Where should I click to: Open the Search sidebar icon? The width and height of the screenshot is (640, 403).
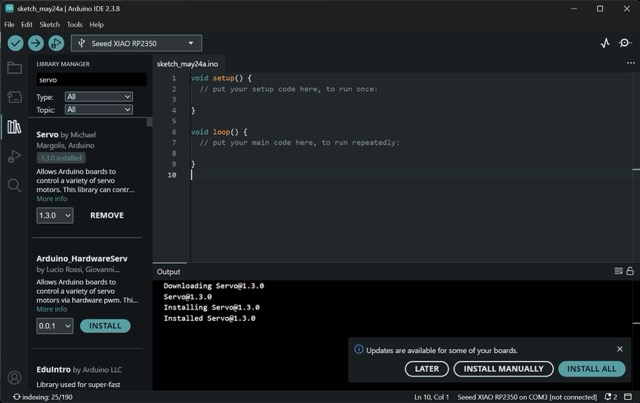pyautogui.click(x=14, y=185)
